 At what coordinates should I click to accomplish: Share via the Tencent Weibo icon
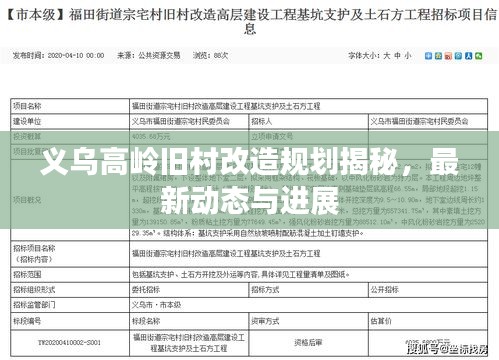[458, 56]
